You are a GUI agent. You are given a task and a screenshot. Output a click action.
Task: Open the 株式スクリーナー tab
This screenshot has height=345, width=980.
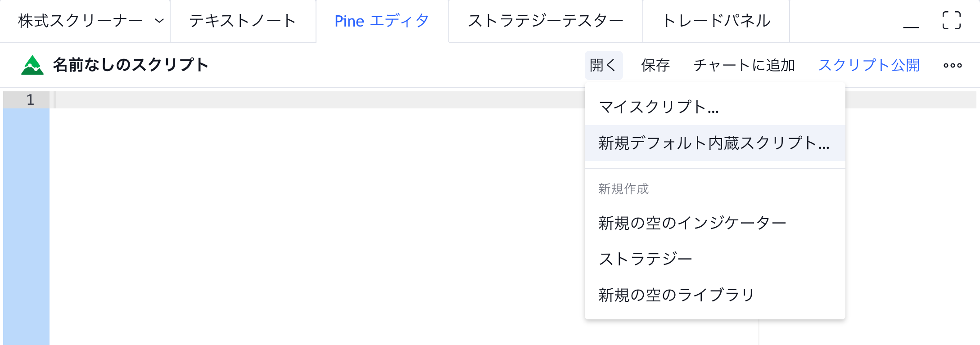pyautogui.click(x=80, y=21)
